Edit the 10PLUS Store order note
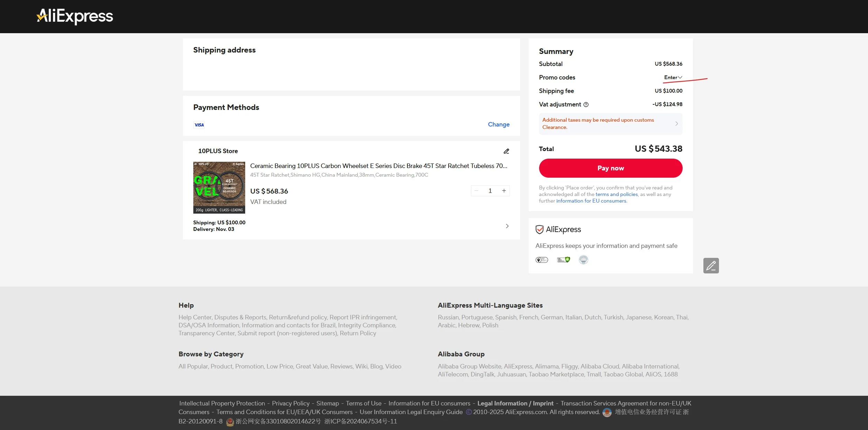Screen dimensions: 868x430 click(x=506, y=151)
